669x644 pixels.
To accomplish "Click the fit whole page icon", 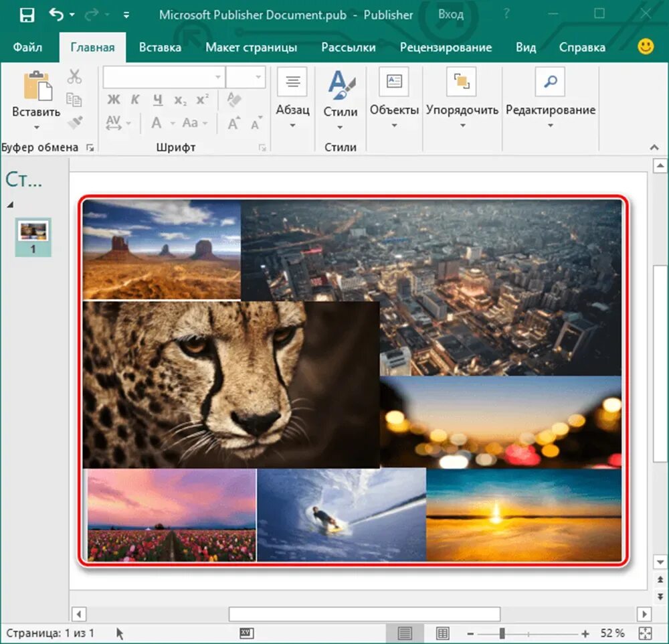I will pos(645,633).
